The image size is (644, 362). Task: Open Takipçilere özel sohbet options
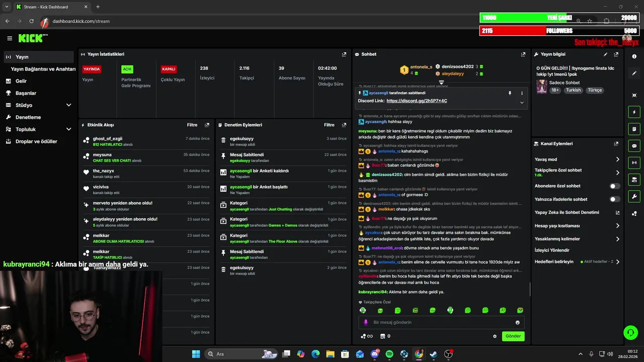tap(577, 172)
